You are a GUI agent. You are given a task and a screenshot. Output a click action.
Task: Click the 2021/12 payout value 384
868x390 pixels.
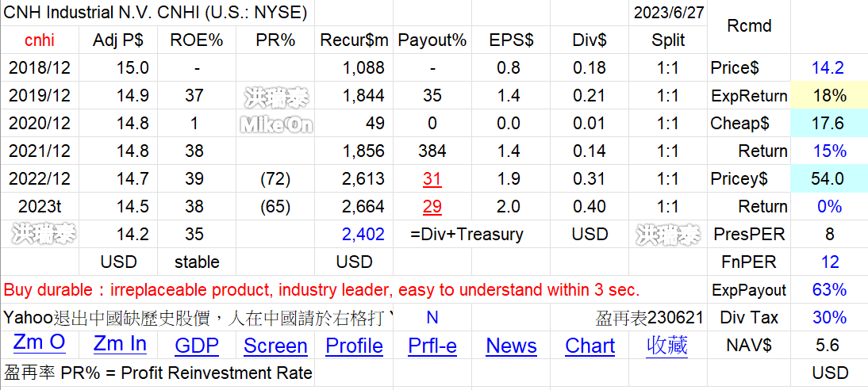(x=432, y=151)
